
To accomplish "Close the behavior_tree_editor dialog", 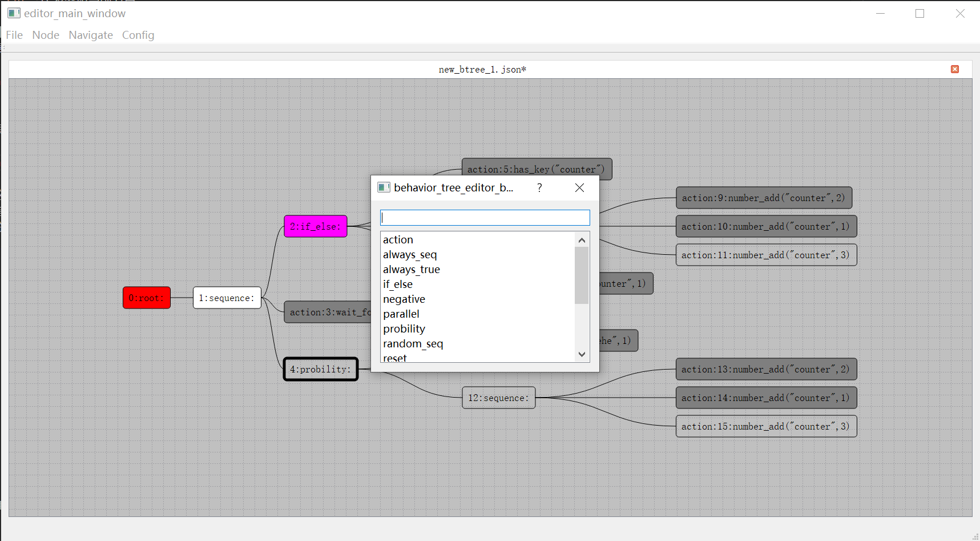I will tap(579, 188).
